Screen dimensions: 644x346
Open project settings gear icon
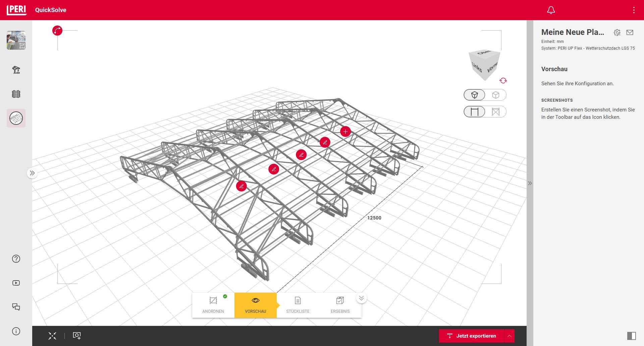(617, 33)
